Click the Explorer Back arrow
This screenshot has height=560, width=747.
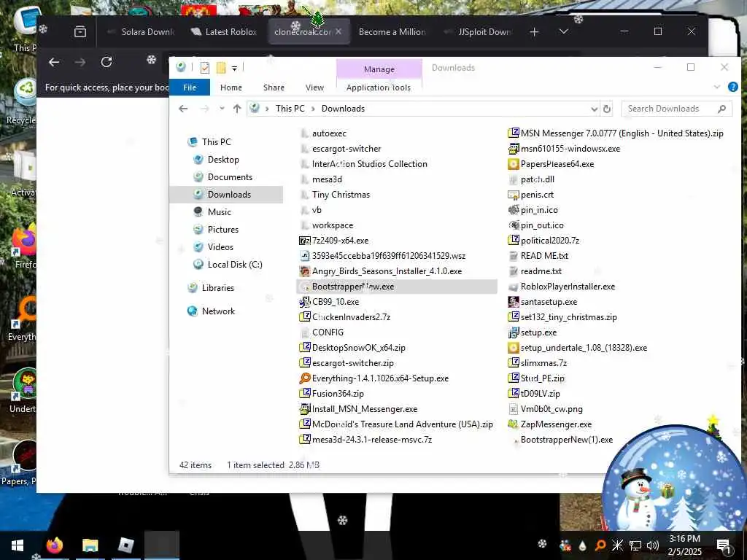(x=183, y=109)
